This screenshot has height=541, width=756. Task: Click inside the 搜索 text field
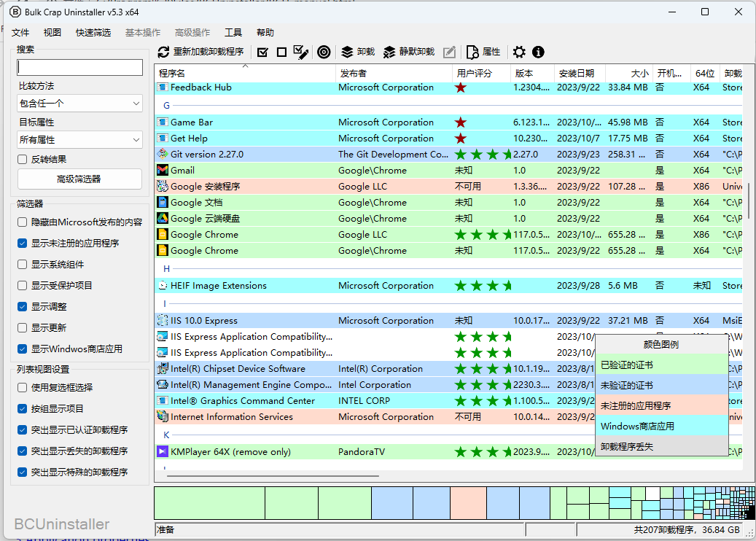(80, 67)
